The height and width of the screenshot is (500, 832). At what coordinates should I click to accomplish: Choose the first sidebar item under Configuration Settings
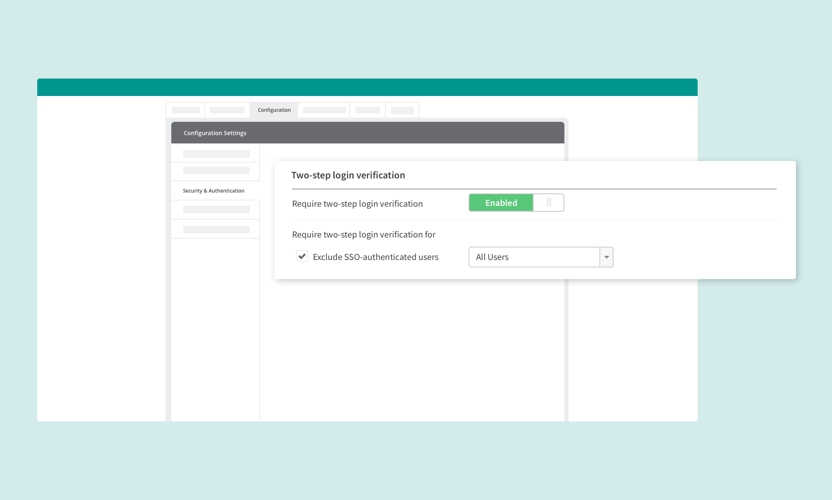(216, 154)
